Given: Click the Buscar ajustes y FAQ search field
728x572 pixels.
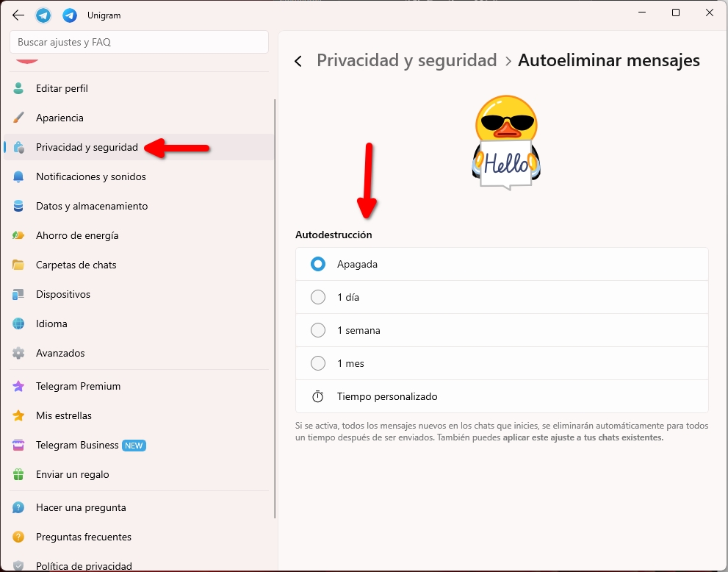Looking at the screenshot, I should [x=139, y=43].
